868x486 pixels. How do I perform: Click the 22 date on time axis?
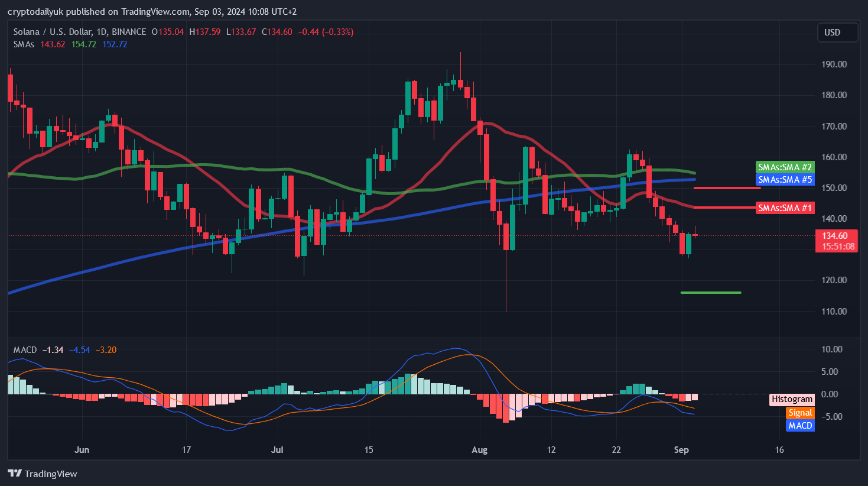pyautogui.click(x=616, y=450)
